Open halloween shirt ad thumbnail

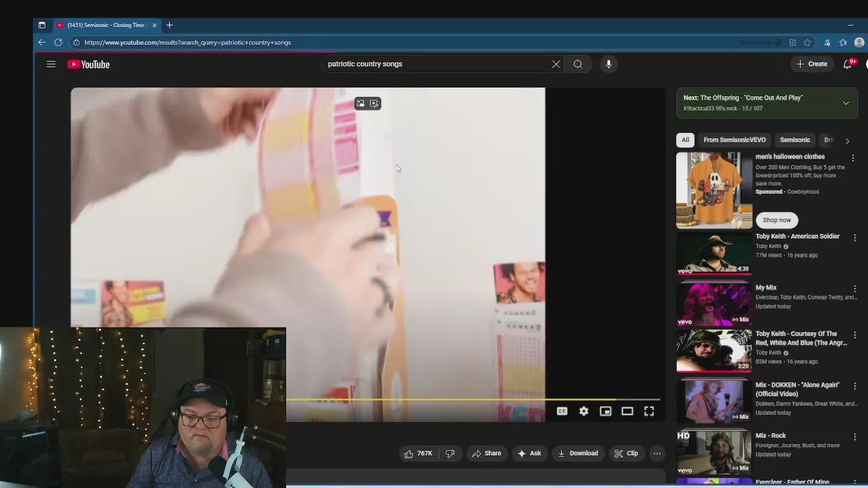coord(714,190)
